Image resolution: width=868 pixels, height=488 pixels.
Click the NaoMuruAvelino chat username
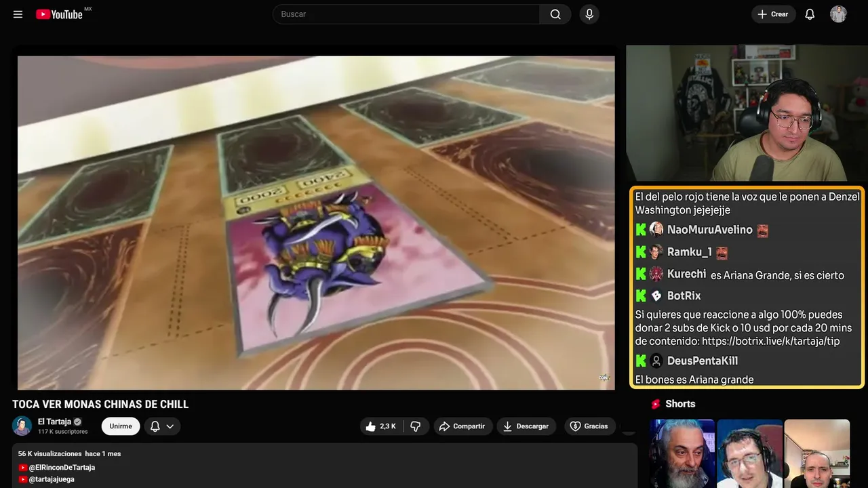pyautogui.click(x=710, y=230)
